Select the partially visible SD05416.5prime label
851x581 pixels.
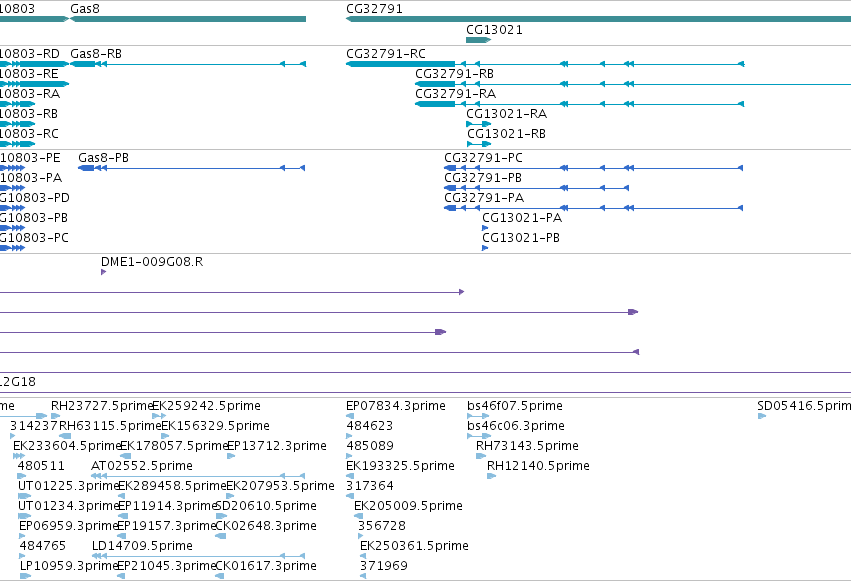click(804, 406)
